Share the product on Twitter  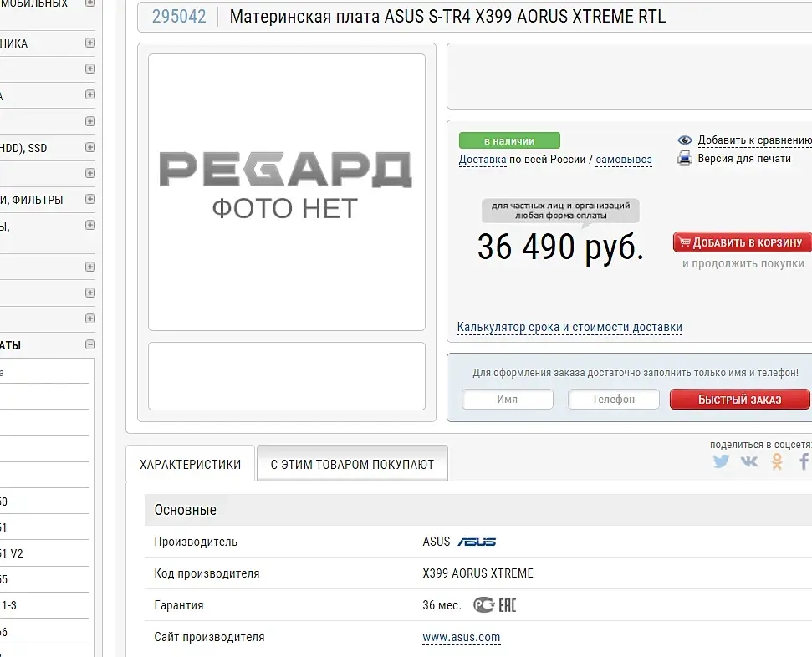point(721,461)
